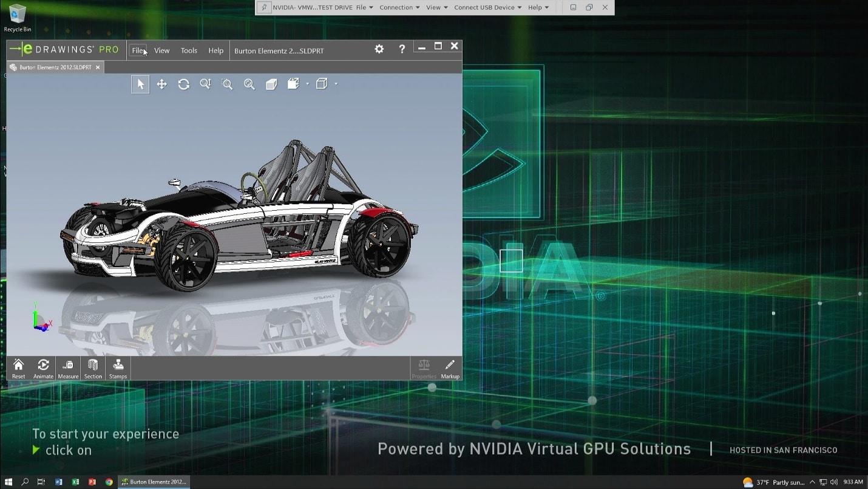This screenshot has width=868, height=489.
Task: Close the Burton Elementz 2012.SLDPRT tab
Action: click(x=98, y=67)
